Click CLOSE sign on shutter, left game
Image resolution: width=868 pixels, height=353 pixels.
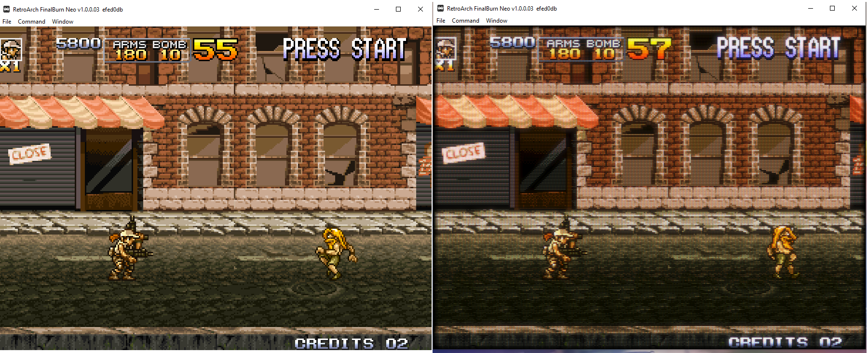click(29, 154)
